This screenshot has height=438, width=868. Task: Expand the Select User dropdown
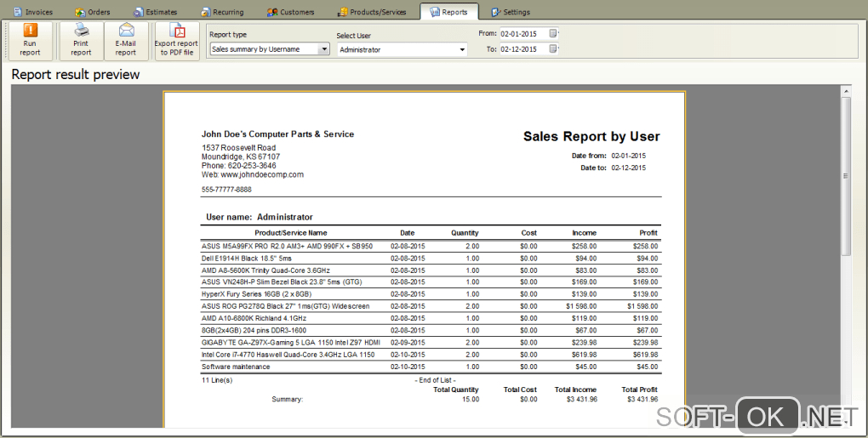pyautogui.click(x=462, y=49)
